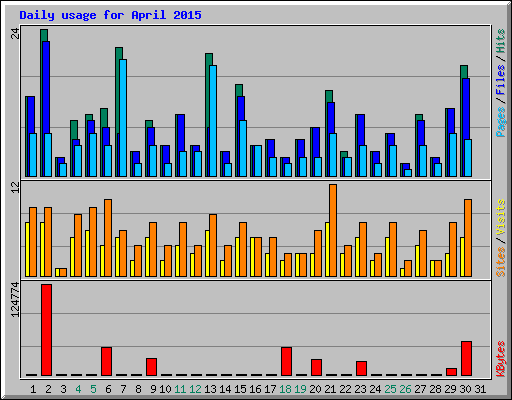Select day label "3" on the x-axis
Viewport: 512px width, 400px height.
click(x=63, y=389)
